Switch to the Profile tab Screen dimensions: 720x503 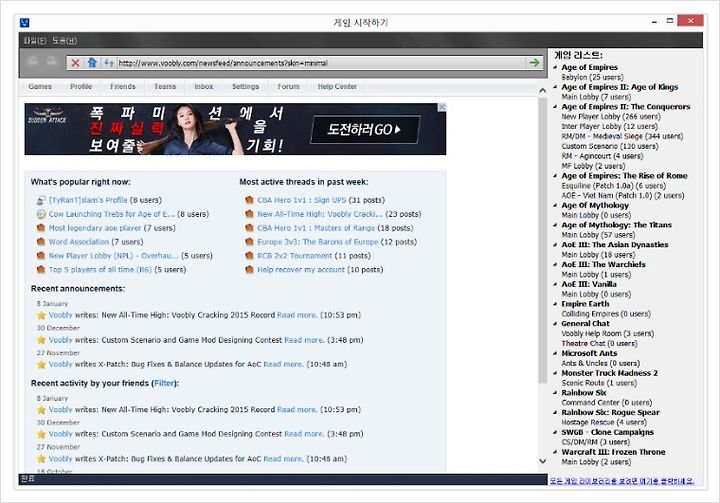pyautogui.click(x=81, y=86)
